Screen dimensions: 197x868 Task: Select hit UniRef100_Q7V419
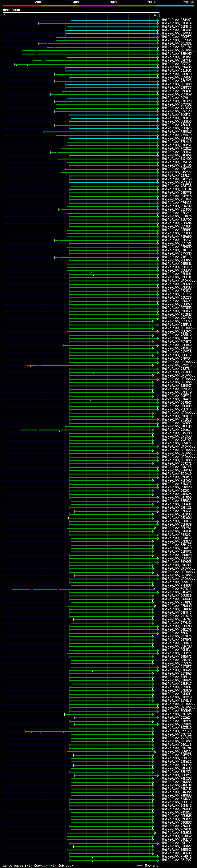click(177, 135)
